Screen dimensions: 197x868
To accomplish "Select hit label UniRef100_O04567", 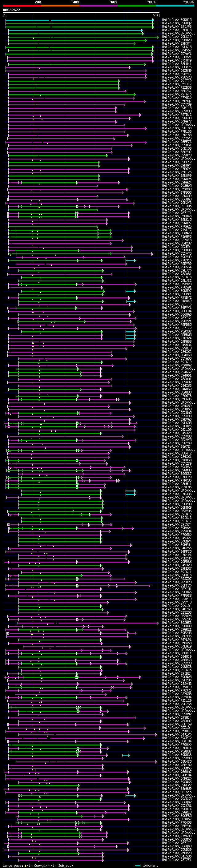I will click(x=177, y=50).
